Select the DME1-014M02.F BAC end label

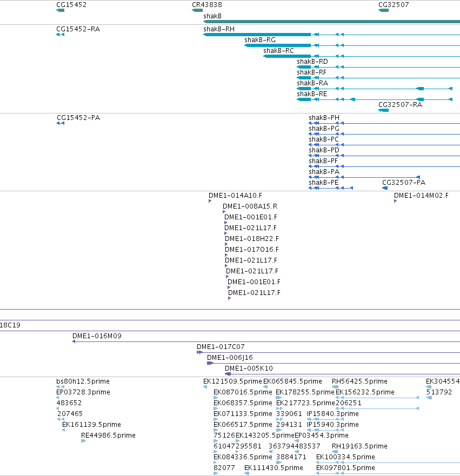pyautogui.click(x=421, y=196)
